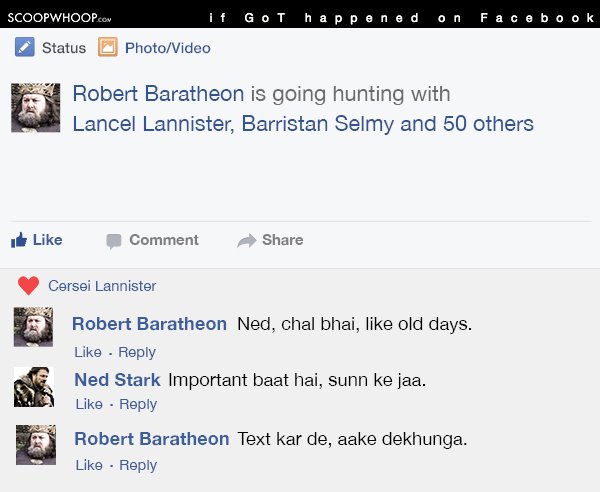
Task: Reply to Ned Stark's comment
Action: [138, 404]
